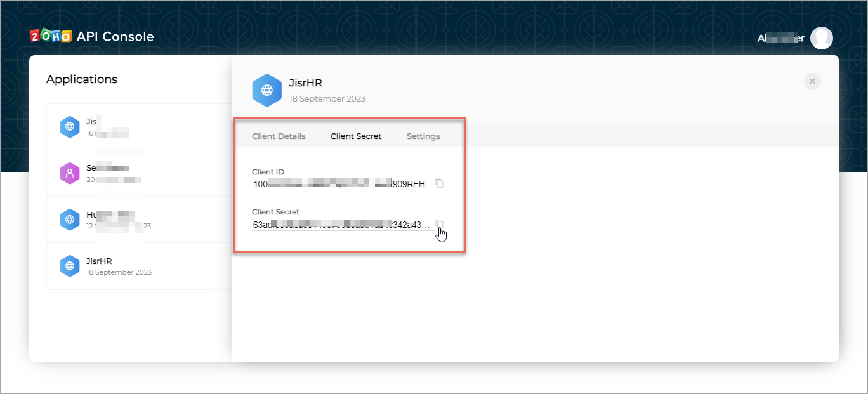Select the application name starting with 'Se'
The image size is (868, 394).
click(108, 168)
